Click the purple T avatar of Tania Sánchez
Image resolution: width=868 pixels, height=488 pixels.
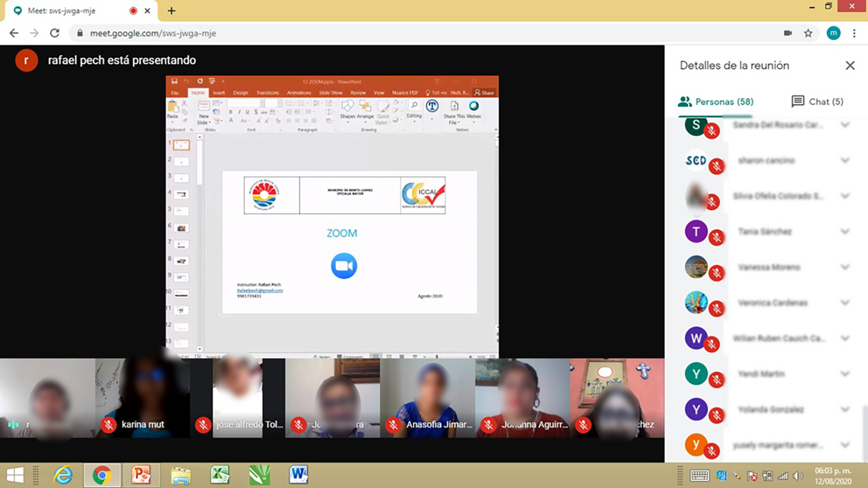(x=695, y=231)
